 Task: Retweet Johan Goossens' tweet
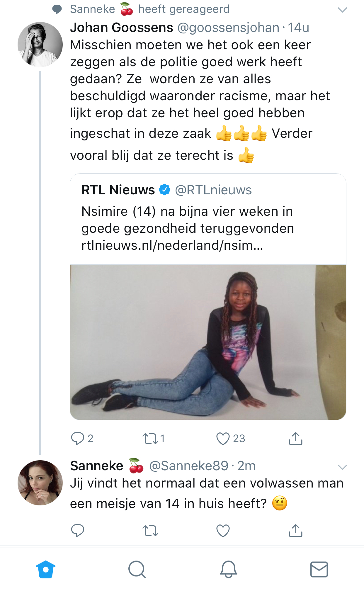pyautogui.click(x=150, y=439)
